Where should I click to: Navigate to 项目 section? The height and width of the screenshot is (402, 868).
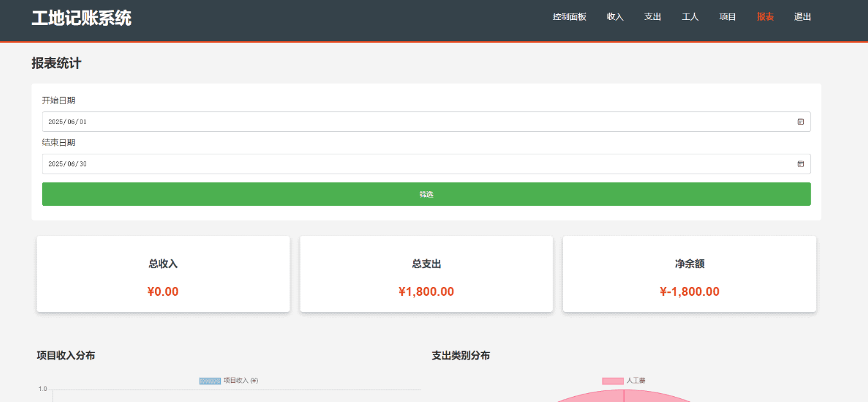tap(728, 17)
